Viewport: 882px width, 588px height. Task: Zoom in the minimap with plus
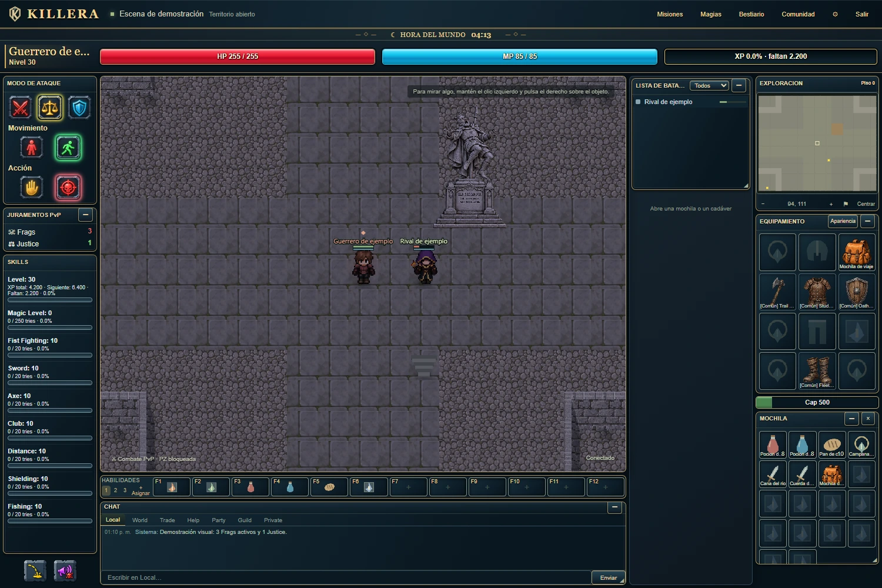point(831,204)
